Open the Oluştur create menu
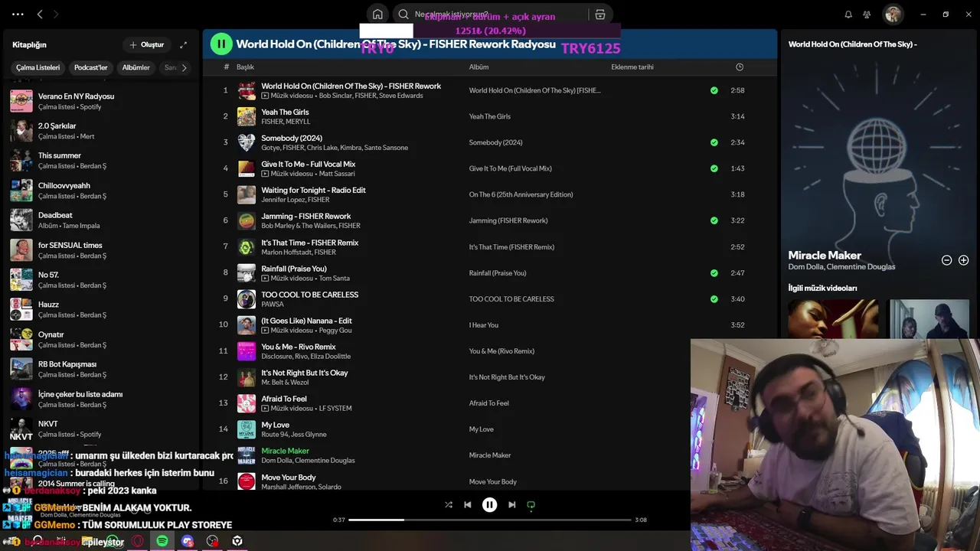This screenshot has width=980, height=551. click(x=146, y=44)
